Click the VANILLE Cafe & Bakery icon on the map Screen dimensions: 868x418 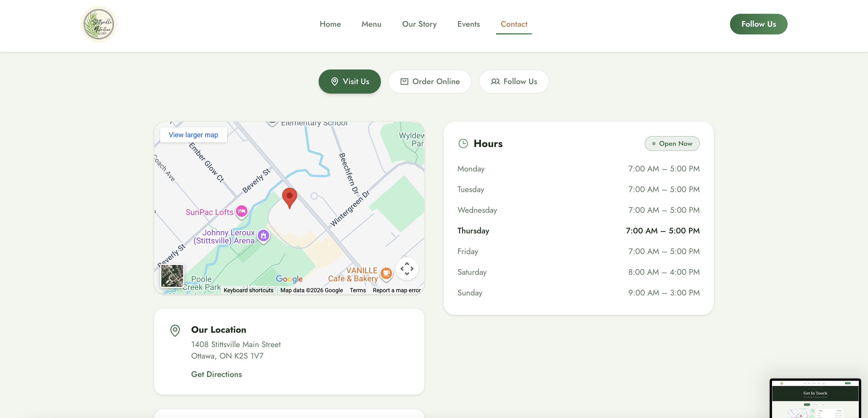point(386,273)
